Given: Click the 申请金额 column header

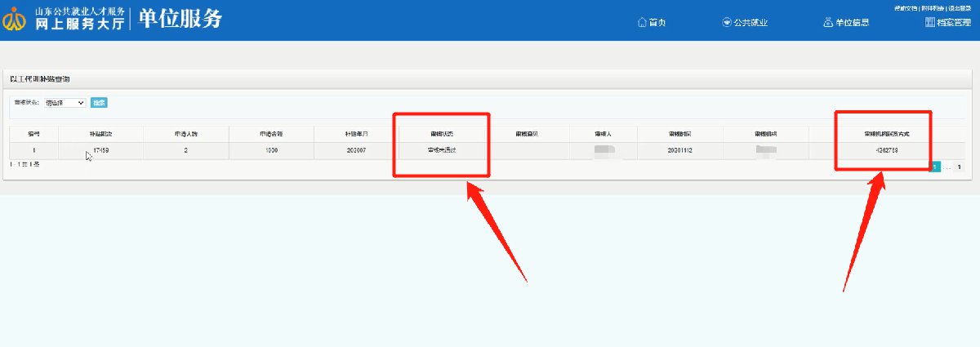Looking at the screenshot, I should pyautogui.click(x=271, y=134).
